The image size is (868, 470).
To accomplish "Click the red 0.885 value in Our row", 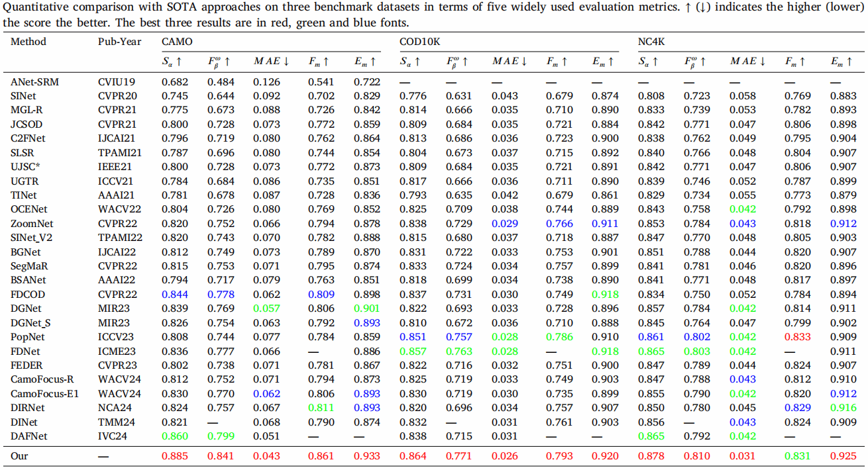I will coord(176,456).
